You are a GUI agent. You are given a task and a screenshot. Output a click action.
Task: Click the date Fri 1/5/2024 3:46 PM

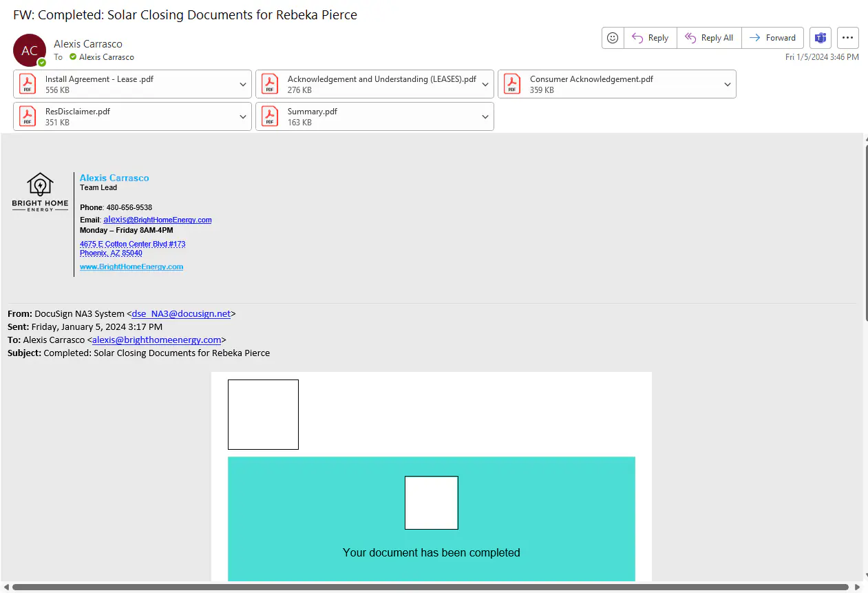tap(822, 57)
